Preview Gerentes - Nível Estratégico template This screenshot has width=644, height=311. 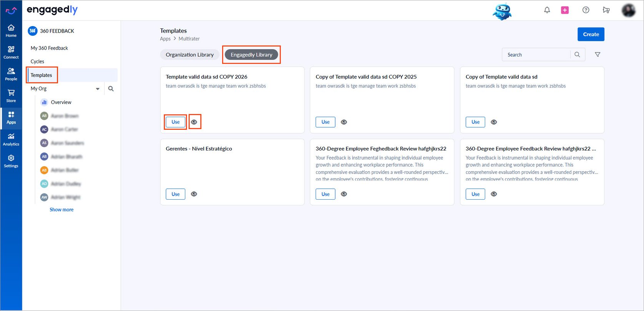point(194,194)
